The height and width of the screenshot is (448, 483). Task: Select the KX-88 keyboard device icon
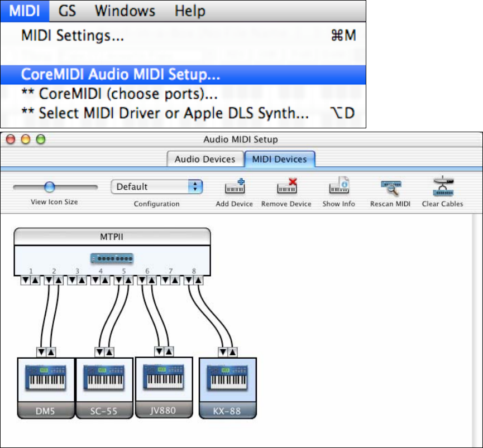(227, 379)
